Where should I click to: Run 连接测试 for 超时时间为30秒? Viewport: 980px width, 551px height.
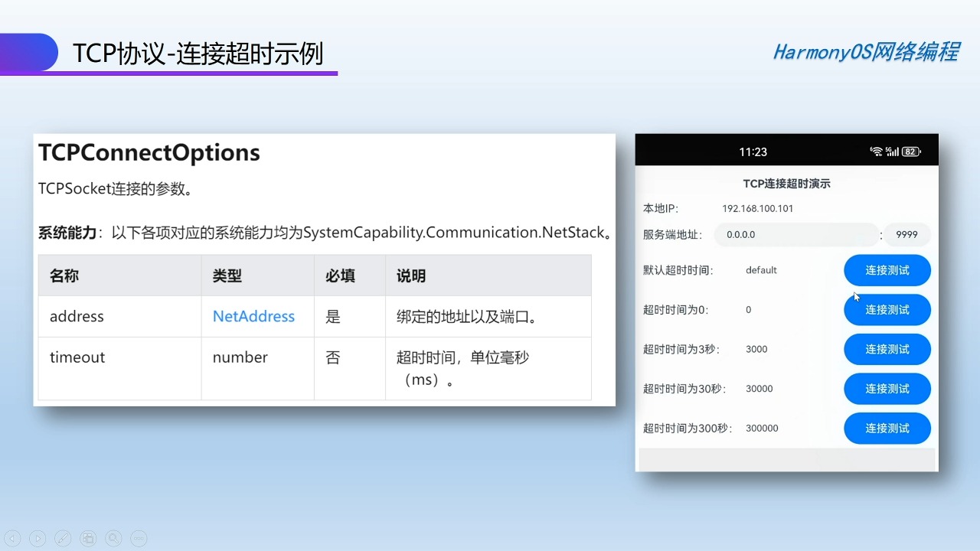pyautogui.click(x=887, y=389)
